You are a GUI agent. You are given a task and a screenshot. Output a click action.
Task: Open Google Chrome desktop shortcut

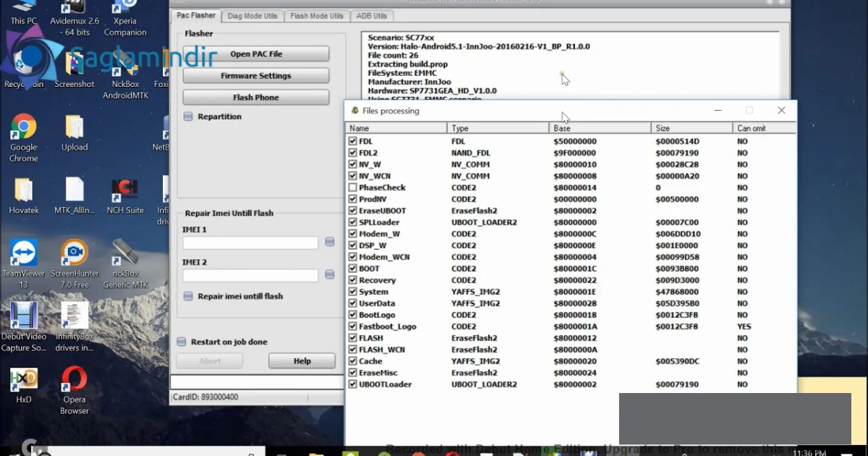(23, 138)
